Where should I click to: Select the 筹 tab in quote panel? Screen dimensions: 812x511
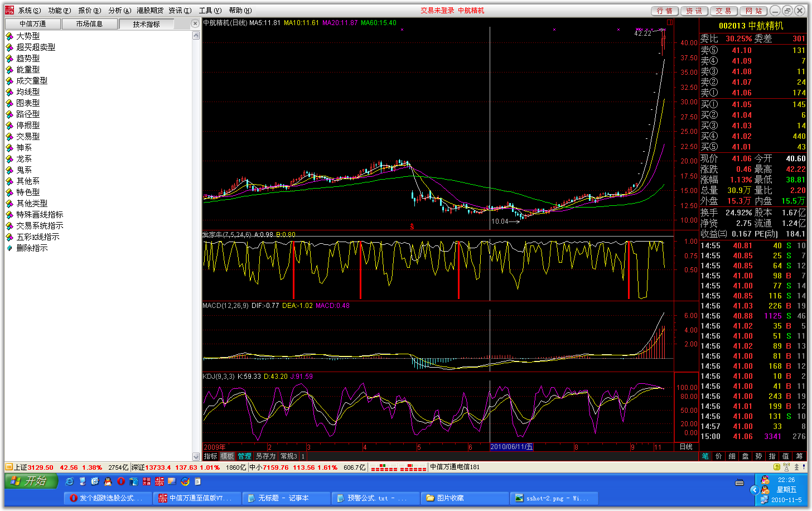coord(799,456)
